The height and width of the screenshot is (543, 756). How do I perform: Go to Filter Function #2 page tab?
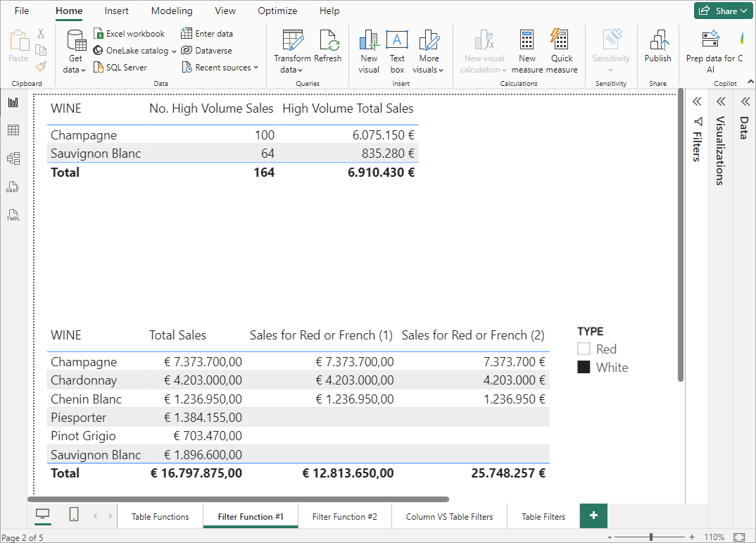pos(345,516)
